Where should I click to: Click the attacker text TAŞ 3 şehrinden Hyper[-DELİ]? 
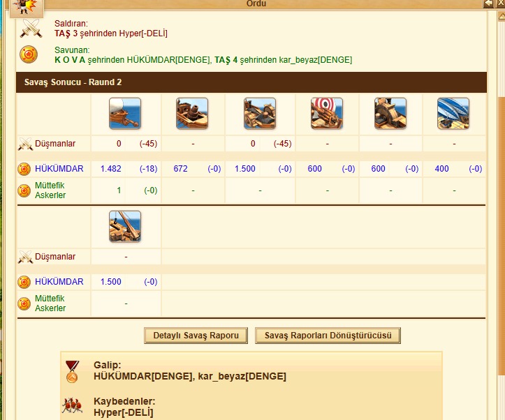(111, 33)
